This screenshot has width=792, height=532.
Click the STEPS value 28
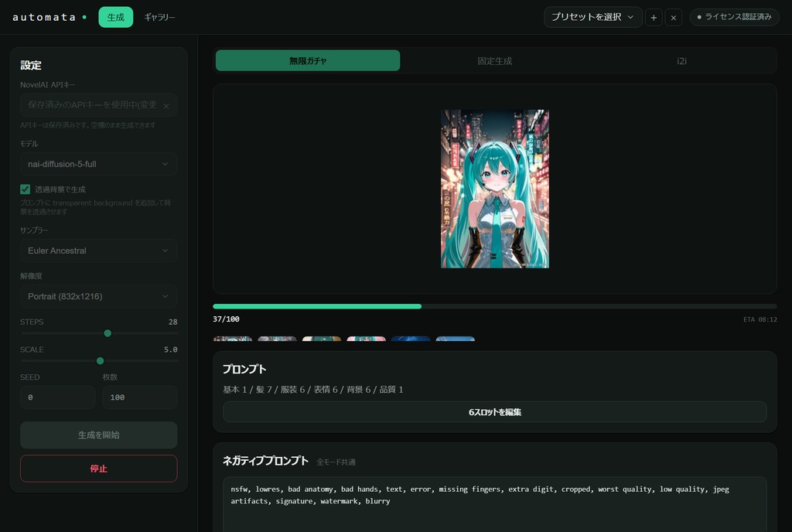(172, 322)
